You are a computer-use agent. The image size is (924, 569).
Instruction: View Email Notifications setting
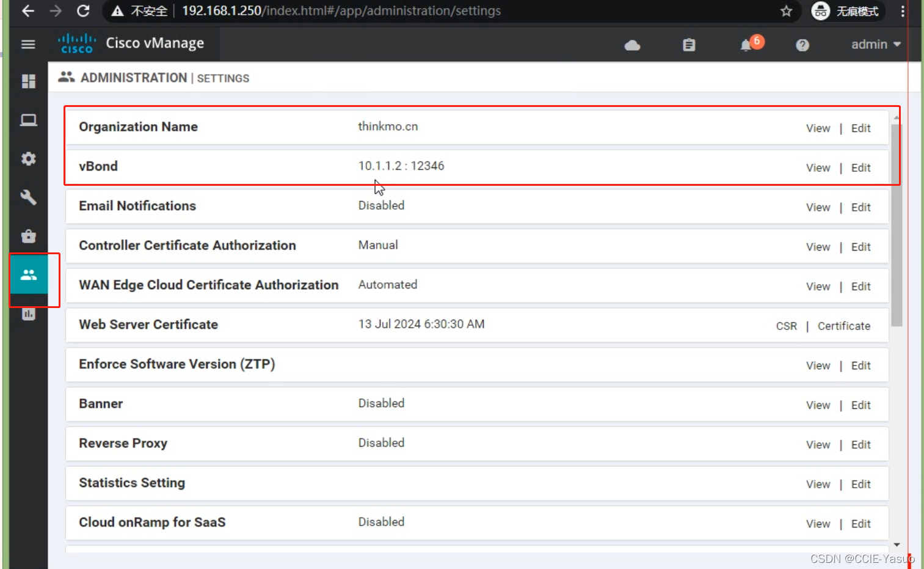(x=818, y=208)
